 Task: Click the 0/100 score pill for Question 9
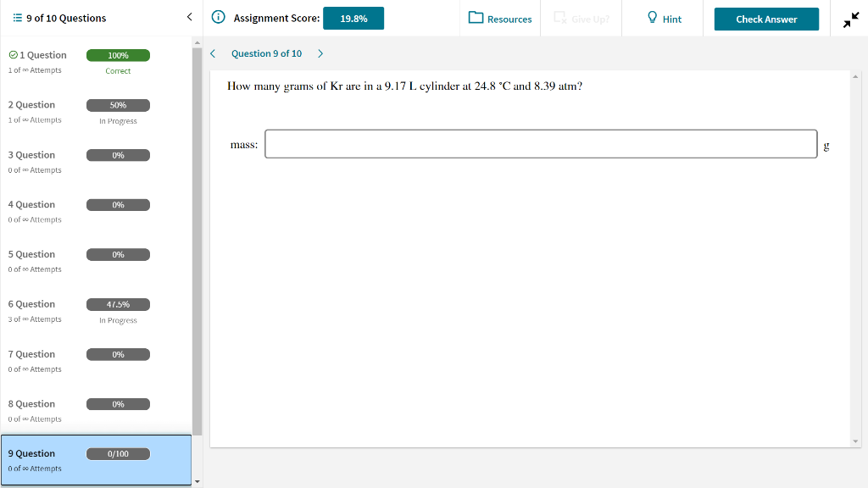tap(118, 453)
